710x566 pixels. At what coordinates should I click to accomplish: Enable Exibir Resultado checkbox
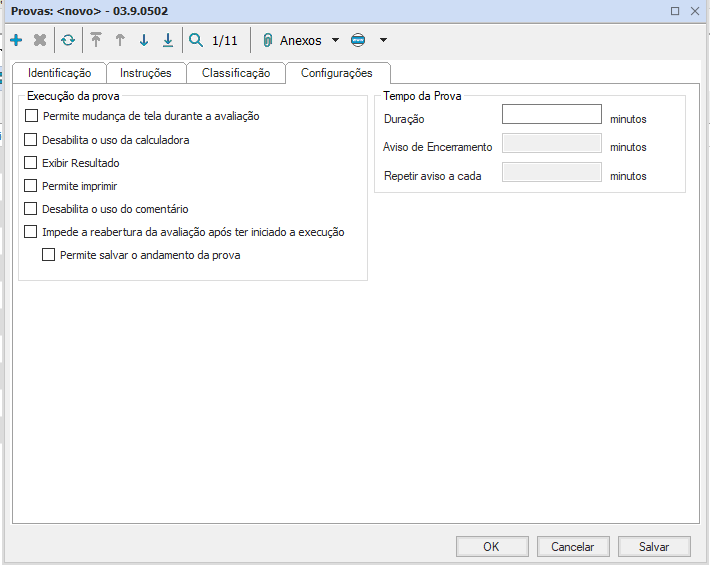pos(31,163)
